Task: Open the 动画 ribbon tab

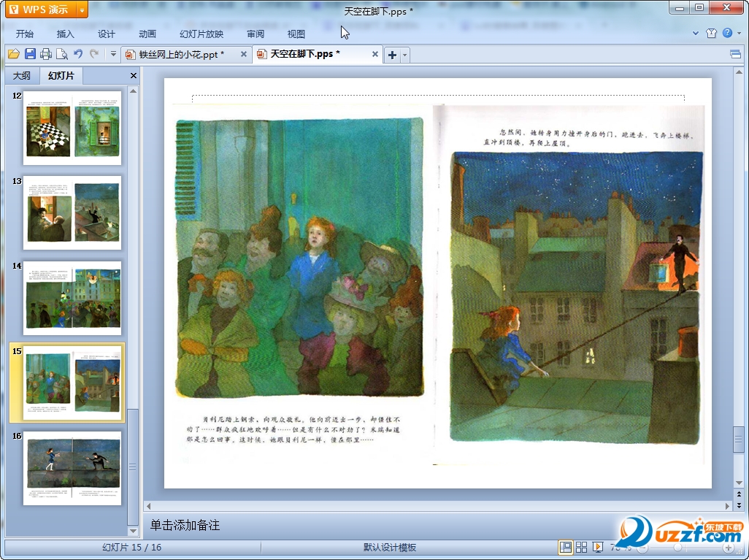Action: click(147, 34)
